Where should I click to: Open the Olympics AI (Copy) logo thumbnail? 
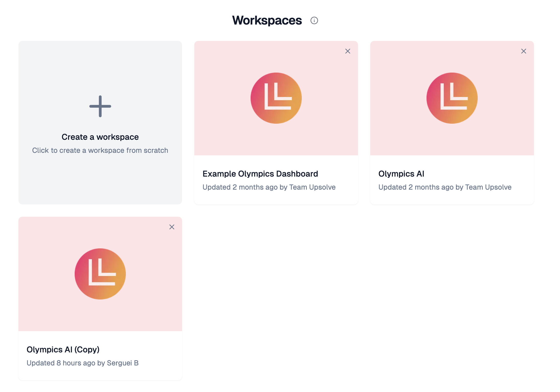[x=100, y=274]
